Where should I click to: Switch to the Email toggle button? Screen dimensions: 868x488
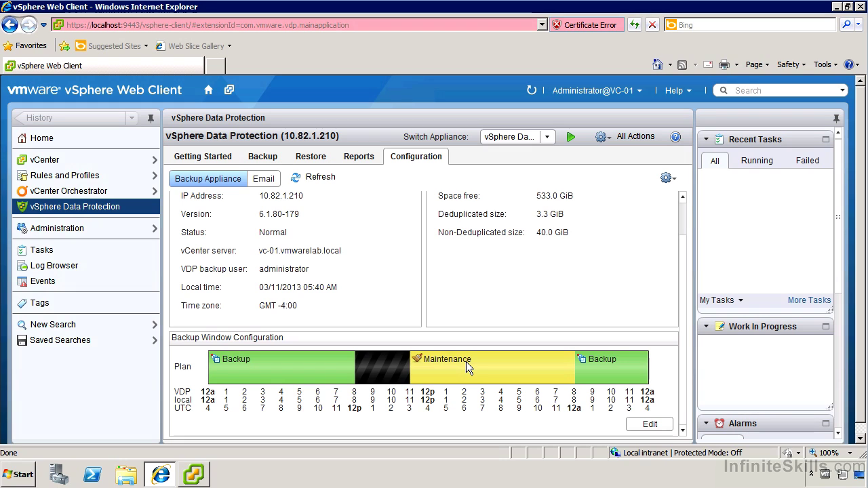tap(264, 179)
